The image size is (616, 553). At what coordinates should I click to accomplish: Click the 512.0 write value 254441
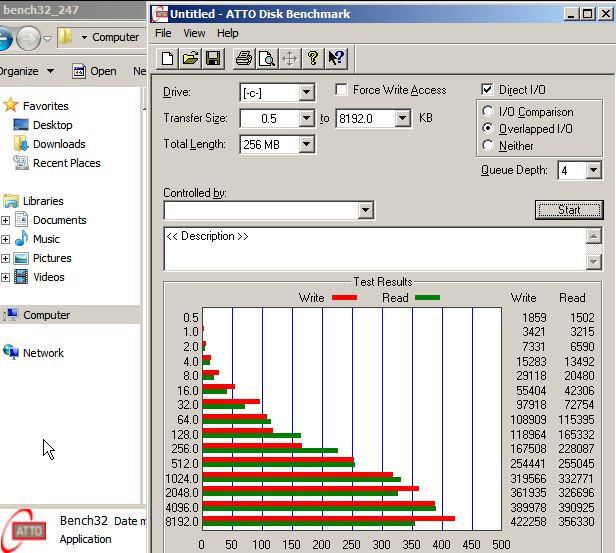pyautogui.click(x=528, y=463)
